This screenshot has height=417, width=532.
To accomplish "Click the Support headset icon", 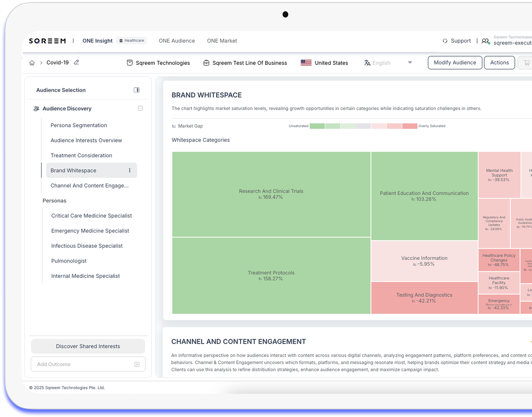I will click(445, 41).
